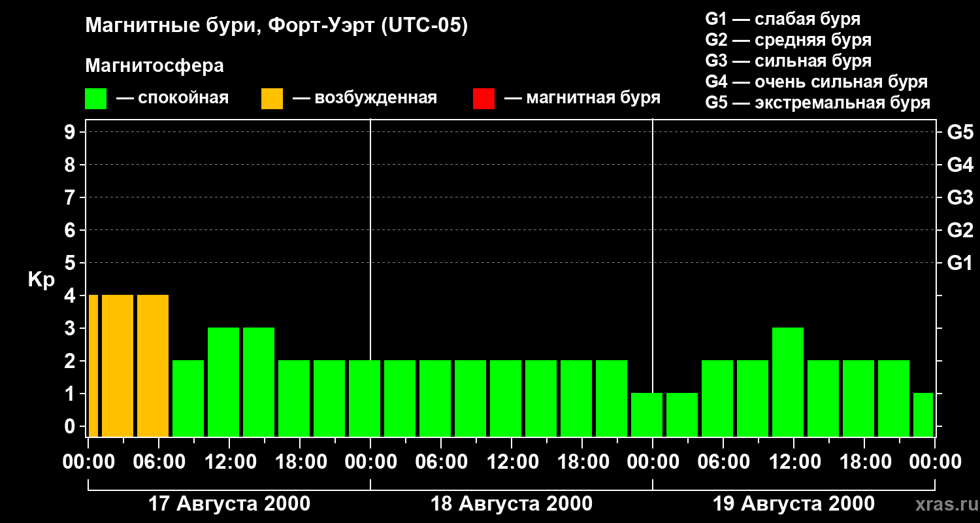Viewport: 980px width, 523px height.
Task: Click the '19 Августа 2000' date label
Action: click(794, 504)
